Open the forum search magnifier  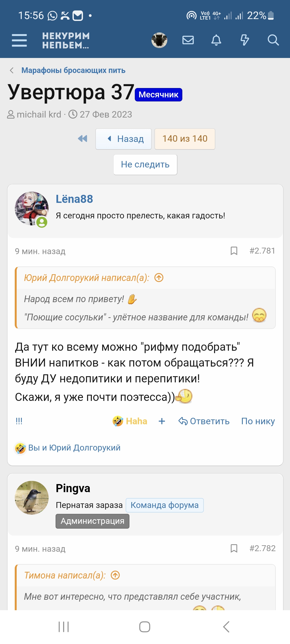coord(273,40)
